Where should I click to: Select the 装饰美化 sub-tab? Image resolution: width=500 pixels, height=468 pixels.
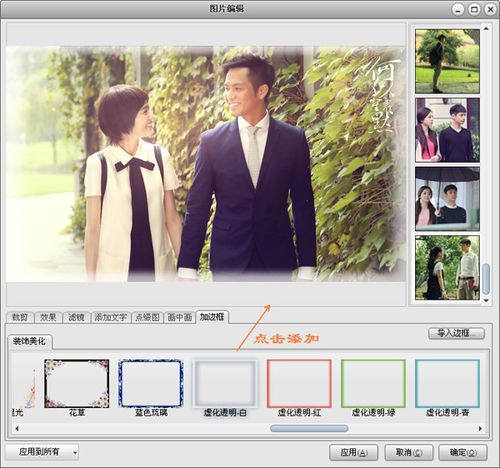click(29, 341)
